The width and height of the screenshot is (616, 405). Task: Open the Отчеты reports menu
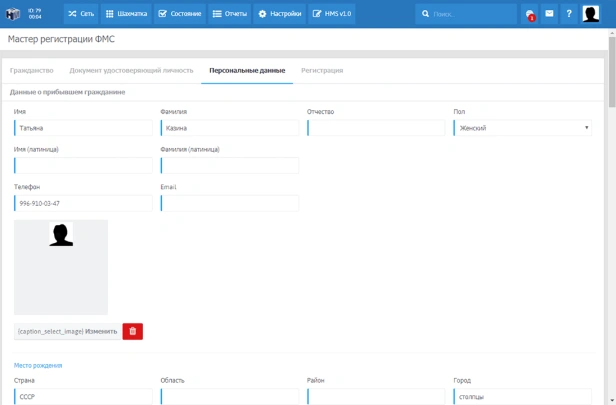tap(230, 14)
